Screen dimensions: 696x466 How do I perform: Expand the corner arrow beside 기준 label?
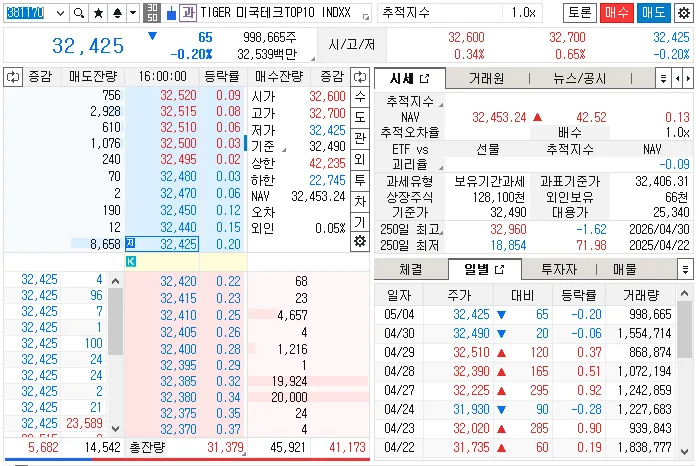click(x=284, y=150)
